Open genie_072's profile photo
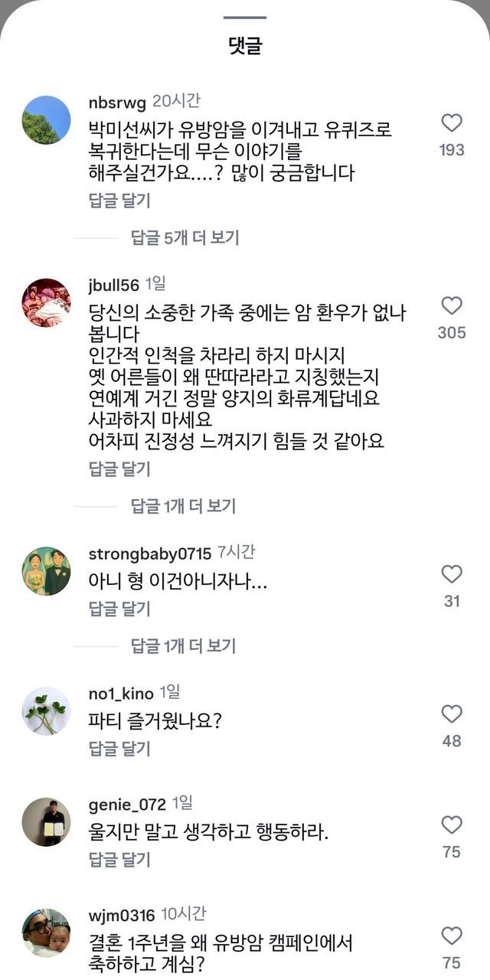Screen dimensions: 490x980 tap(46, 822)
